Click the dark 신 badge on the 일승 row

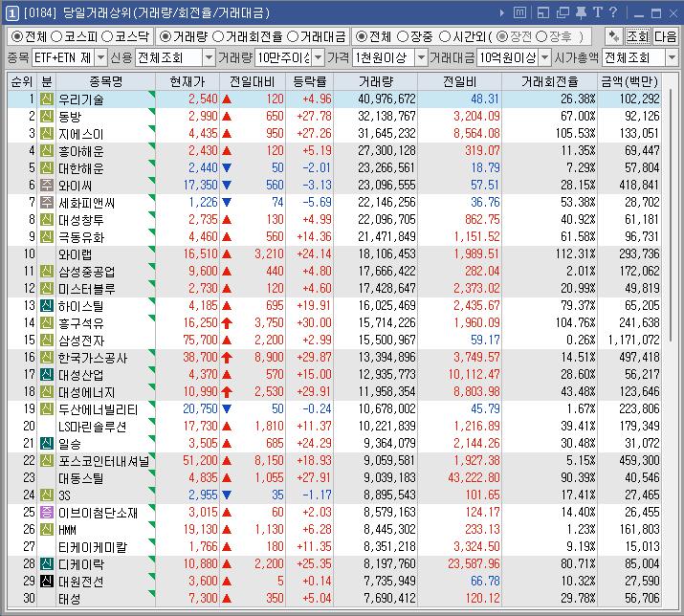pos(47,443)
